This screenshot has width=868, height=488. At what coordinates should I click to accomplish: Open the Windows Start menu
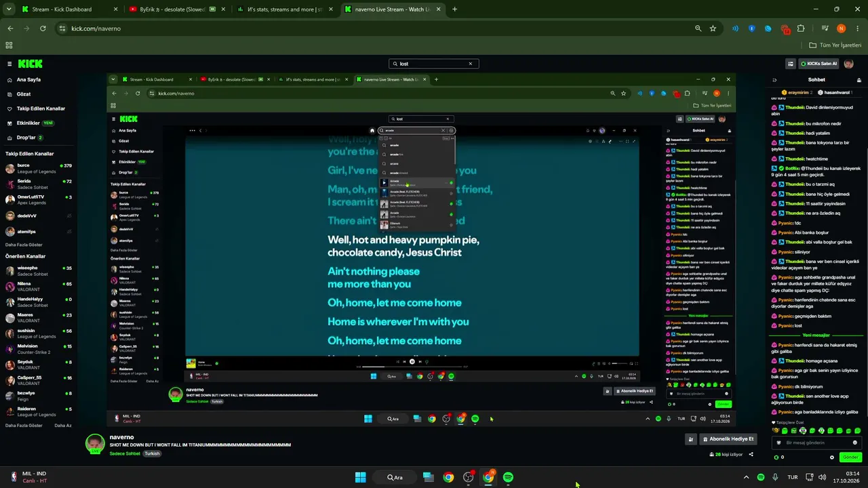[x=361, y=477]
